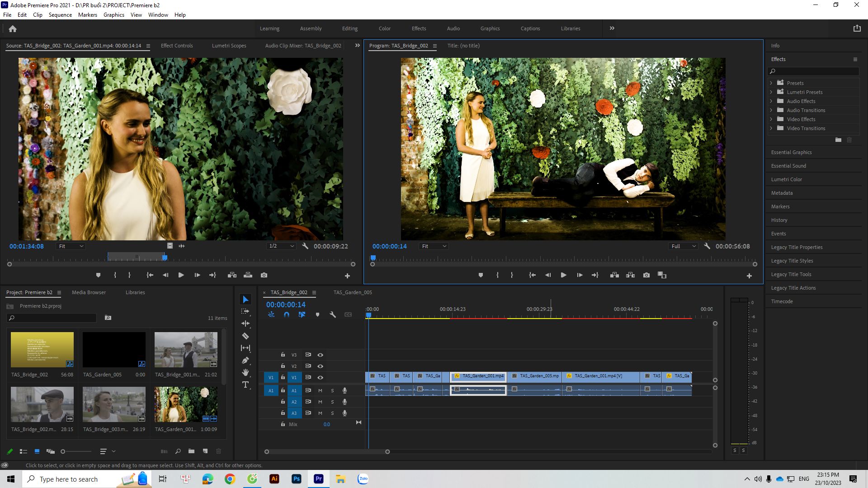Open the Lumetri Color panel

786,179
